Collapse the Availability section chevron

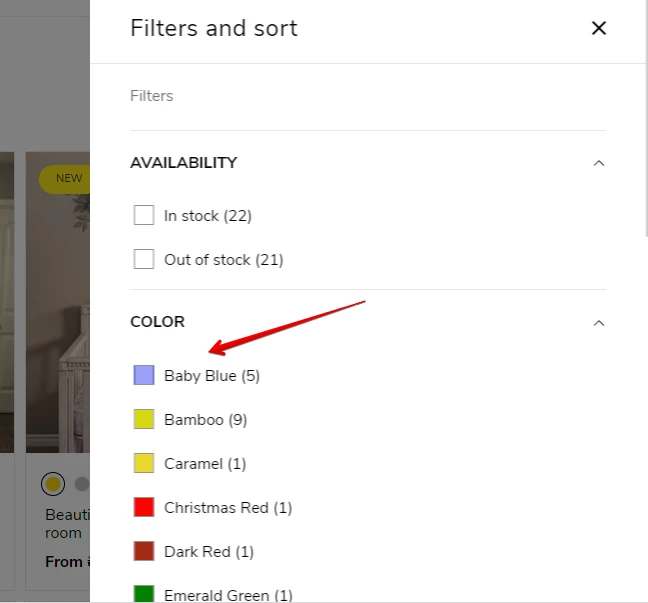[598, 163]
